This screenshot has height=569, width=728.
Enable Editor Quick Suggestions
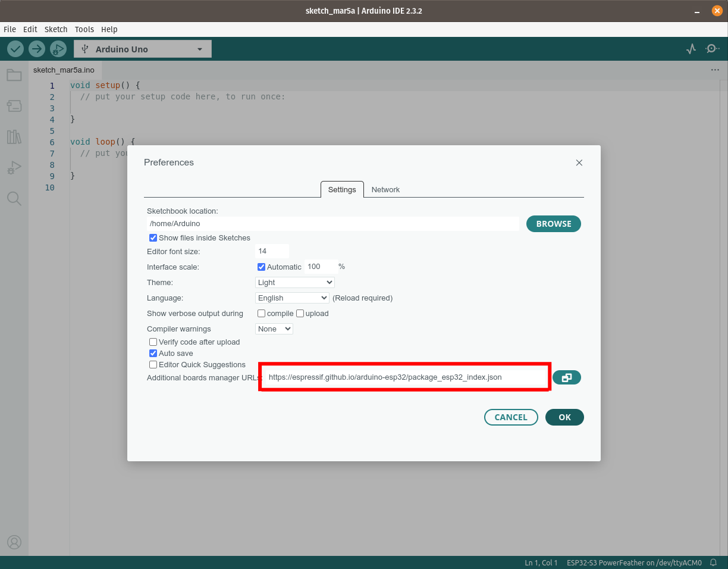tap(153, 364)
